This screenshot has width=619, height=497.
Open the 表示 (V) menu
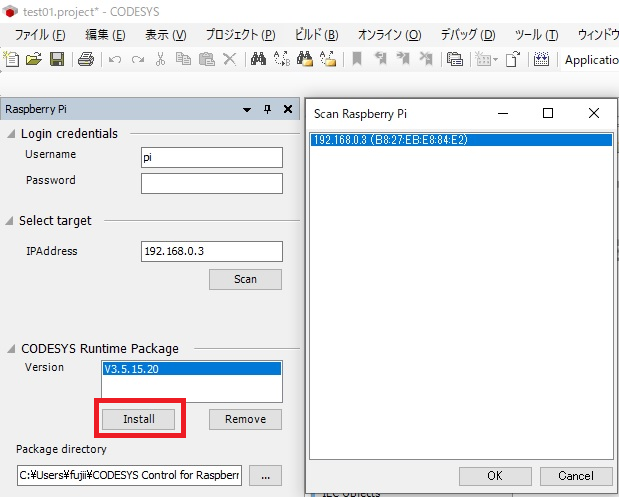(165, 35)
